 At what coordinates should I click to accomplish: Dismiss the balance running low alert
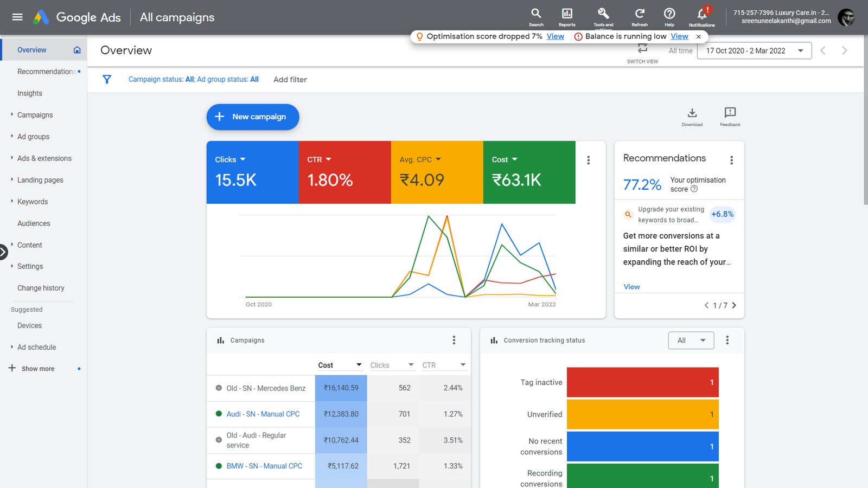(x=699, y=36)
